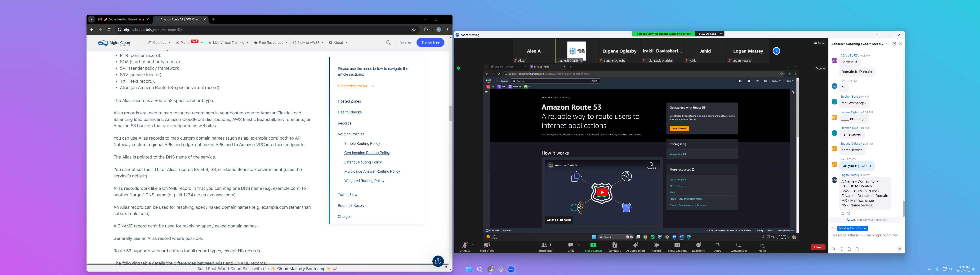Viewport: 980px width, 275px height.
Task: Start recording with the Record icon
Action: click(x=656, y=245)
